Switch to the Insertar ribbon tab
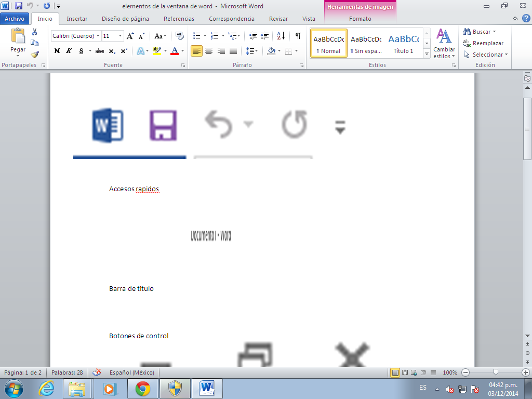The width and height of the screenshot is (532, 399). (77, 18)
